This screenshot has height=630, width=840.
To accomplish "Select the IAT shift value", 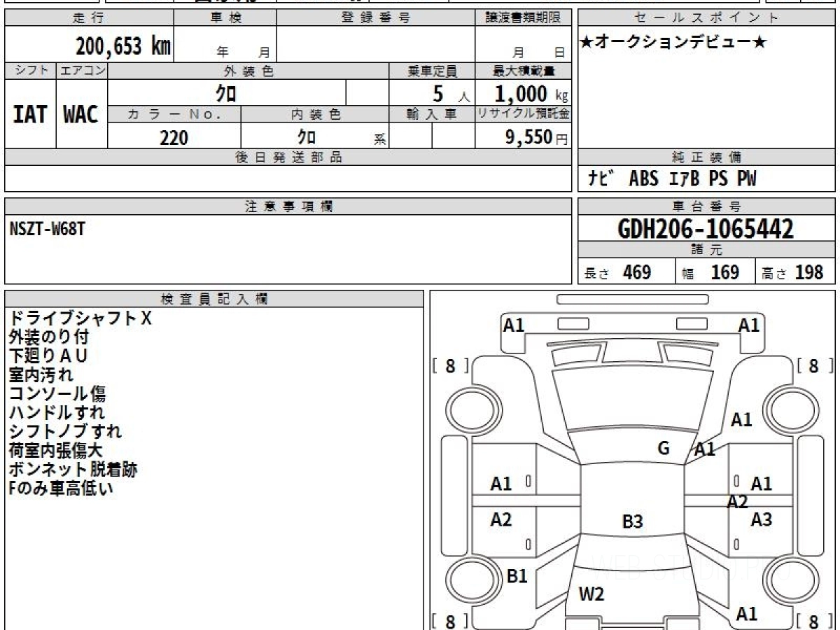I will click(x=30, y=115).
